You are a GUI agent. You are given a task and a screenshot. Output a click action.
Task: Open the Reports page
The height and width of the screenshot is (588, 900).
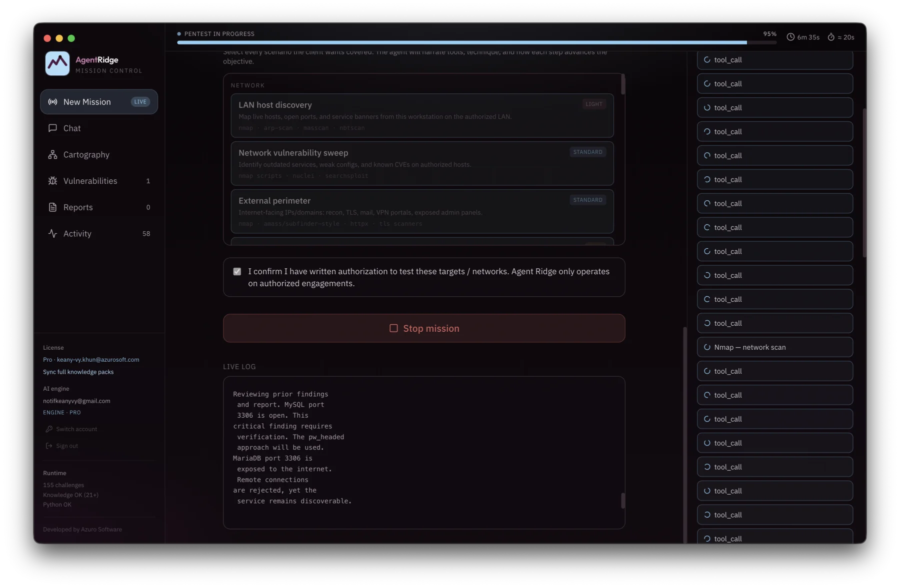click(99, 207)
